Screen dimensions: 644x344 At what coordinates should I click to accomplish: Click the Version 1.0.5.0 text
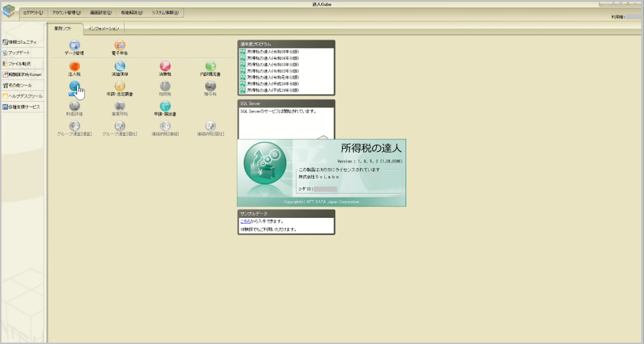point(370,161)
